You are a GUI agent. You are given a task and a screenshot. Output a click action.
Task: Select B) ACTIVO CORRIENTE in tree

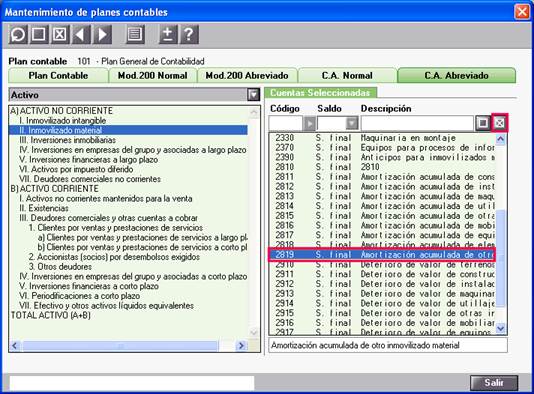pos(54,189)
